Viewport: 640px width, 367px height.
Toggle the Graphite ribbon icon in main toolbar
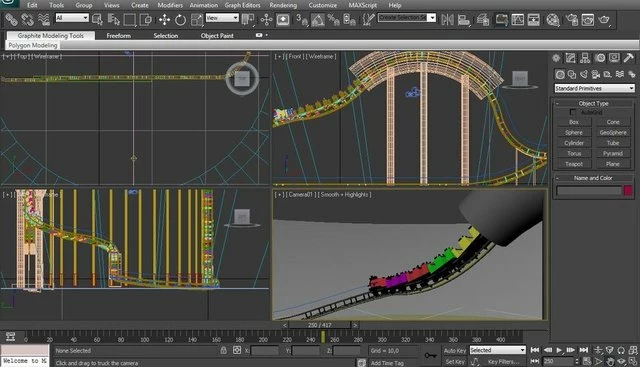click(502, 19)
